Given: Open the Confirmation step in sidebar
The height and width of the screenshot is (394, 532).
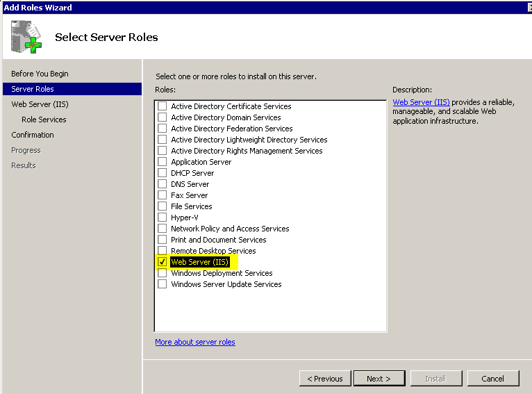Looking at the screenshot, I should tap(33, 135).
